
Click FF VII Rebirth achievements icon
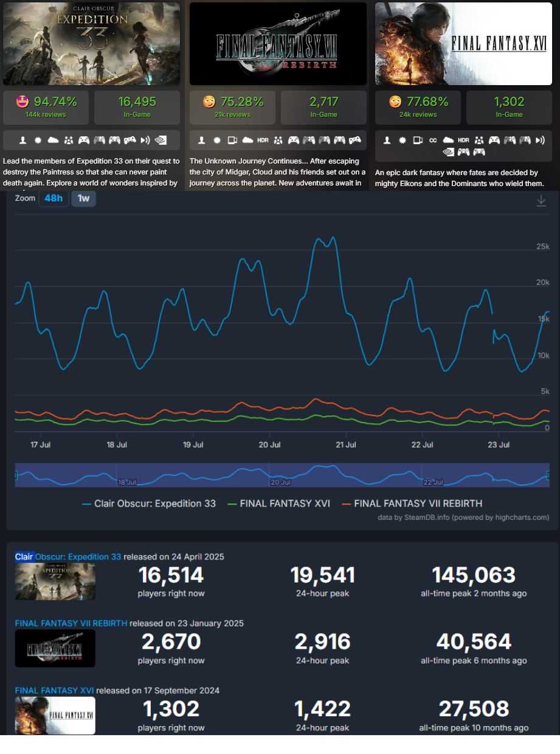click(217, 140)
